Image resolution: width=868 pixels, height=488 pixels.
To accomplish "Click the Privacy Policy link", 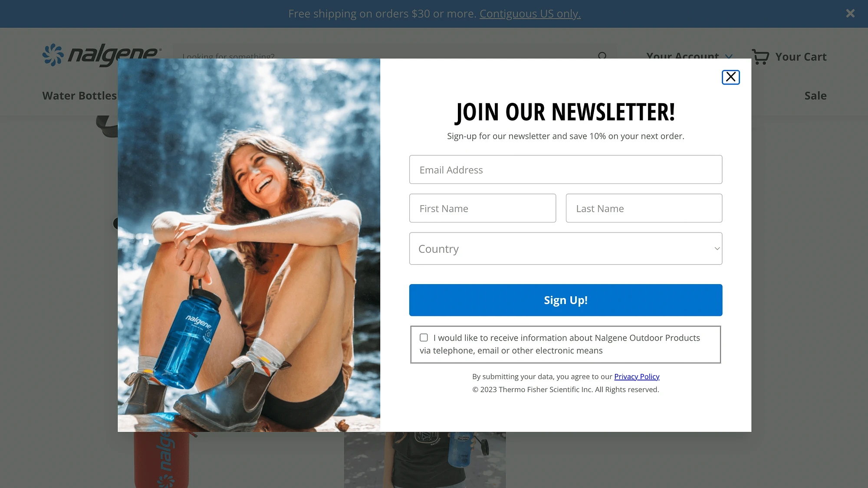I will pyautogui.click(x=637, y=376).
